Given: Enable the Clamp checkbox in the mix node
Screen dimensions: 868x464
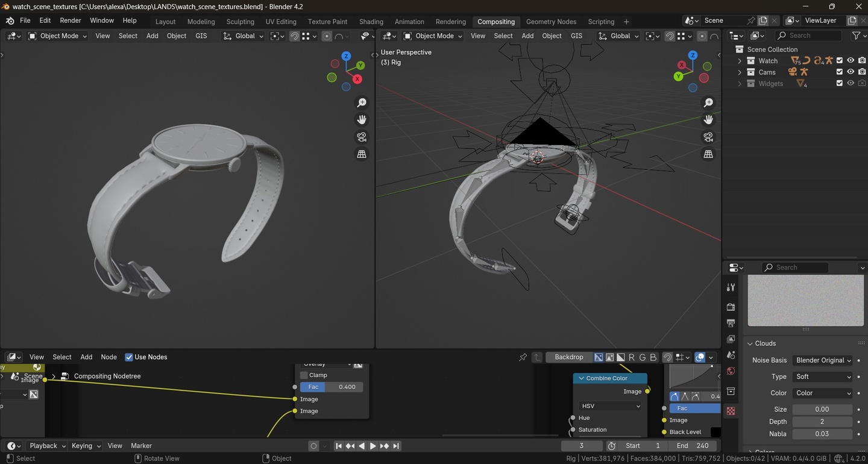Looking at the screenshot, I should (304, 375).
